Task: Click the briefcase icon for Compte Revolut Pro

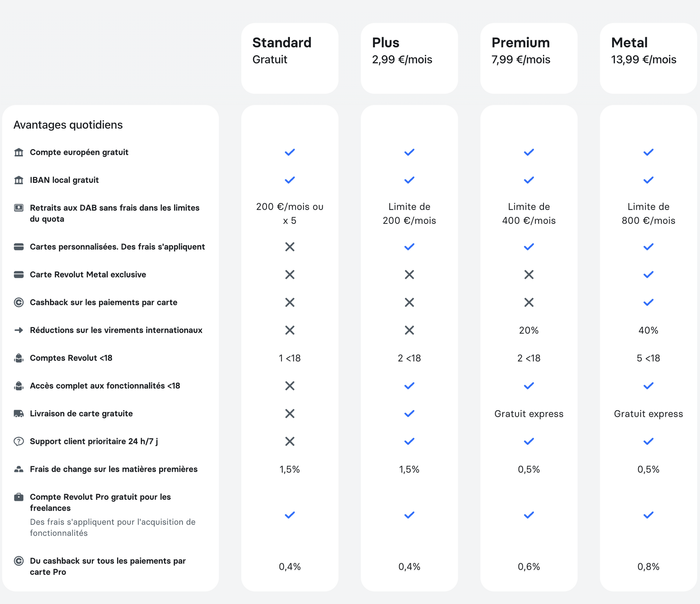Action: (x=19, y=497)
